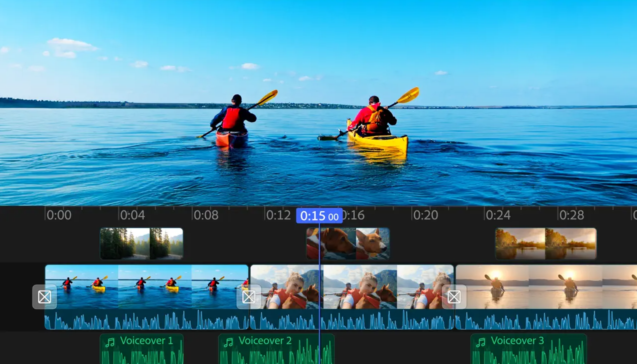
Task: Click the 0:04 mark on the ruler
Action: [x=132, y=215]
